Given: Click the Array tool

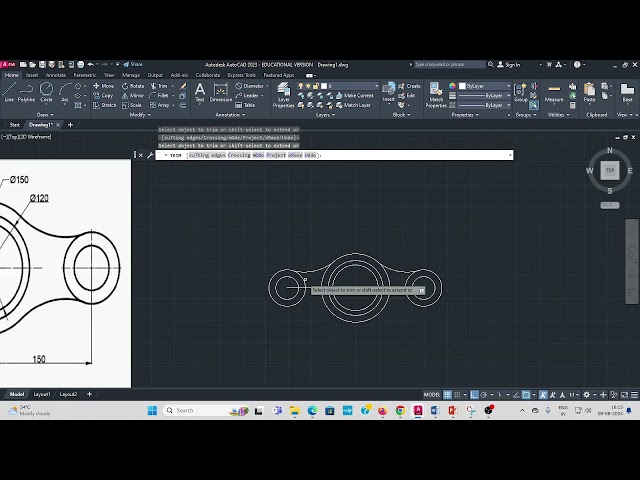Looking at the screenshot, I should point(159,105).
